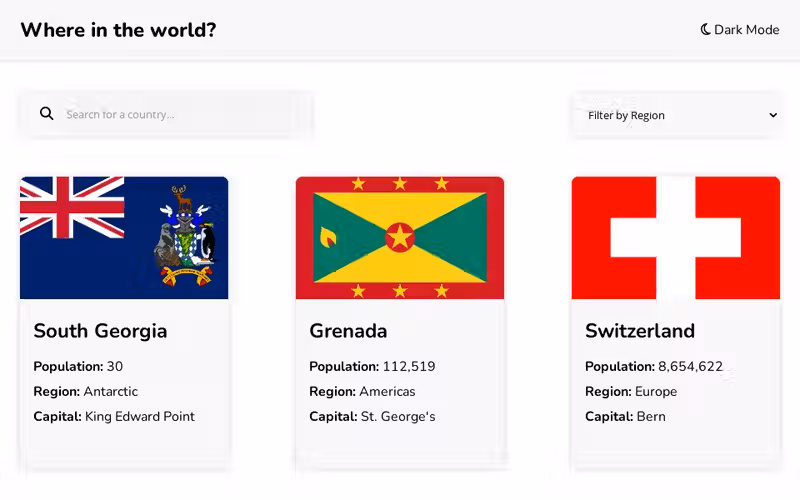The width and height of the screenshot is (800, 500).
Task: Open the Grenada flag image
Action: coord(400,238)
